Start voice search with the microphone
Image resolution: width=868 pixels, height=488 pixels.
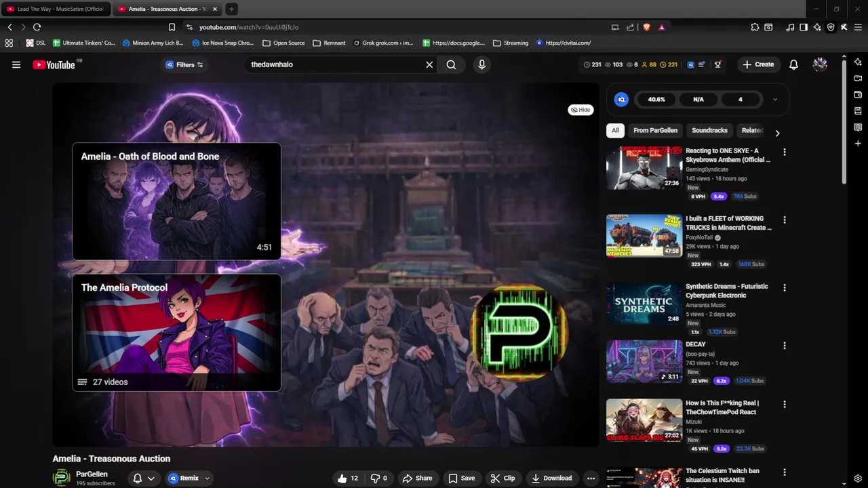click(x=481, y=64)
